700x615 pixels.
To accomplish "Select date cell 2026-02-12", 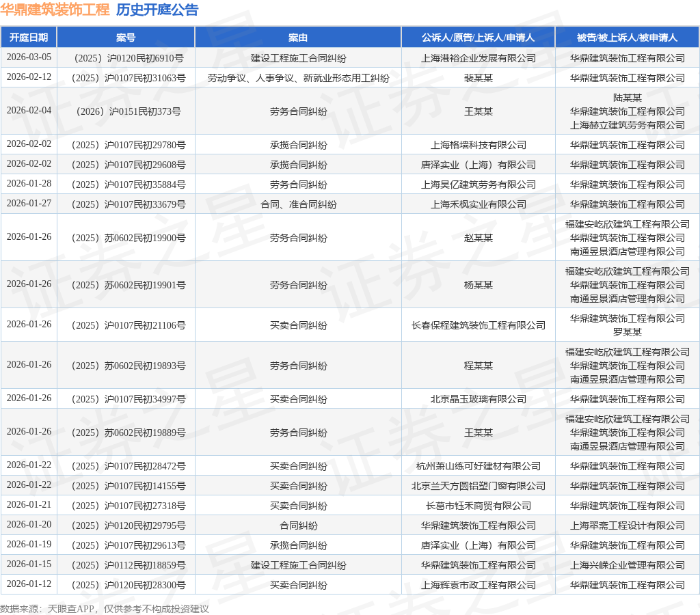I will pos(29,77).
